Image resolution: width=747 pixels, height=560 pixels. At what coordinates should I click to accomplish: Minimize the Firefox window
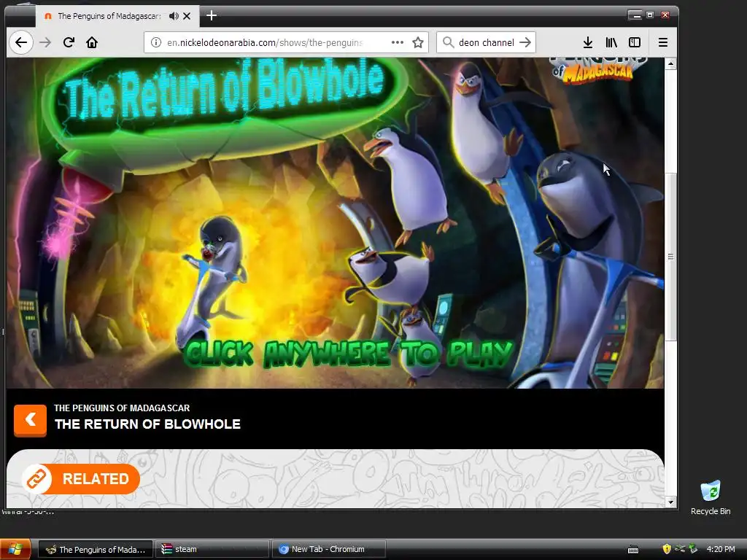pyautogui.click(x=635, y=15)
